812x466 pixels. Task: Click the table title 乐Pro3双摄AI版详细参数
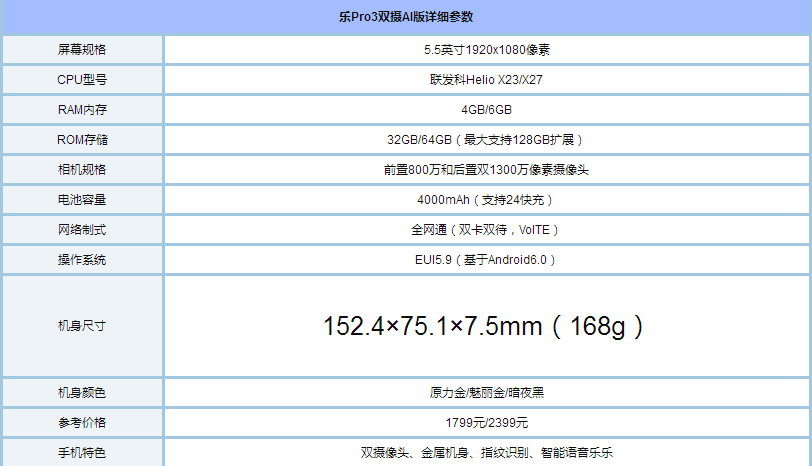pos(406,17)
